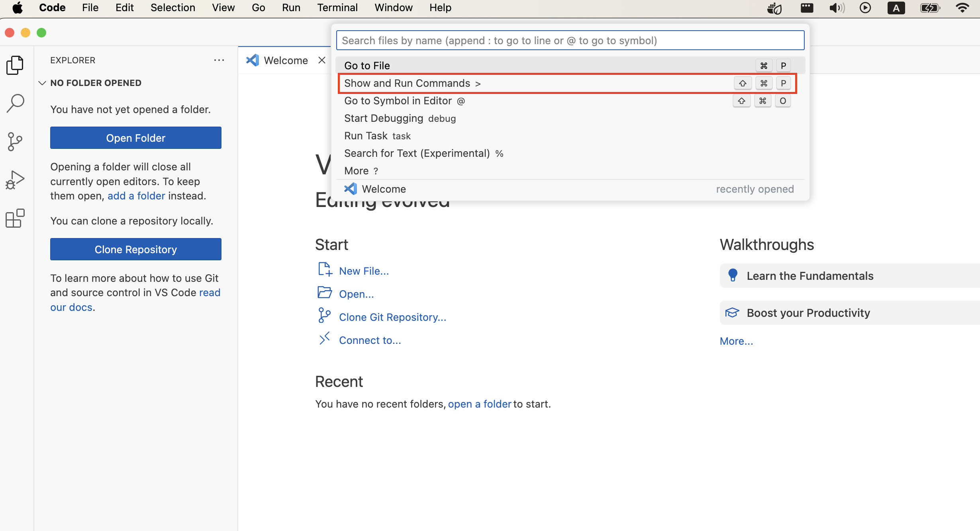Open the Explorer view in activity bar

[x=15, y=65]
